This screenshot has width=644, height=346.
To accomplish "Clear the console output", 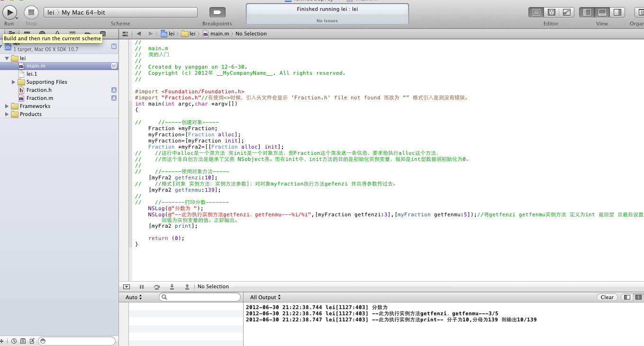I will click(x=607, y=297).
